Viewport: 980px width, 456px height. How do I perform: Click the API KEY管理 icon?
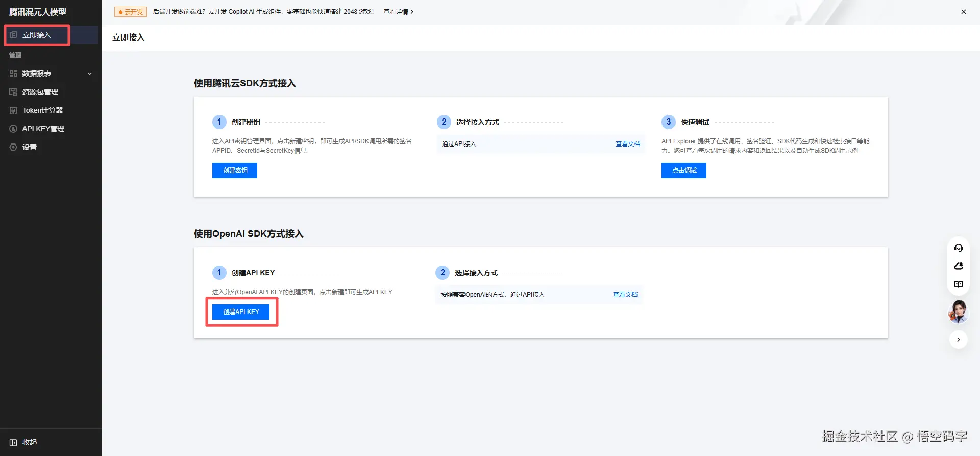click(13, 129)
